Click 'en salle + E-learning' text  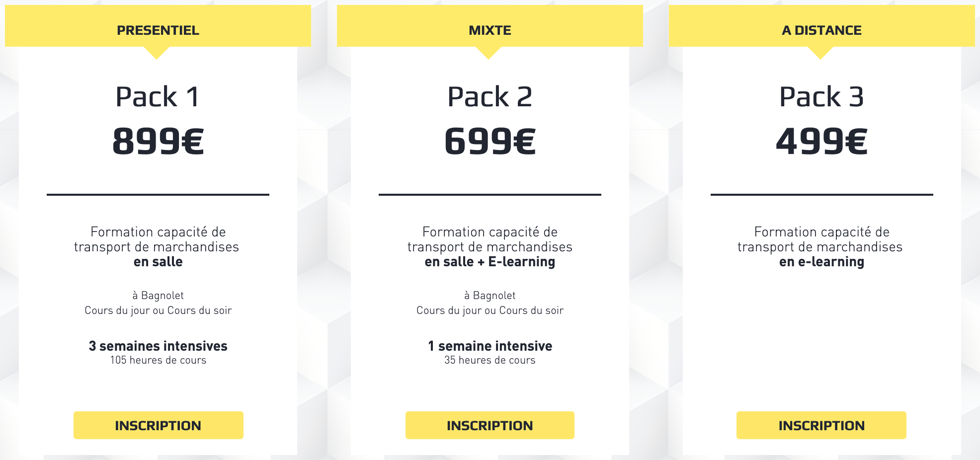click(490, 262)
